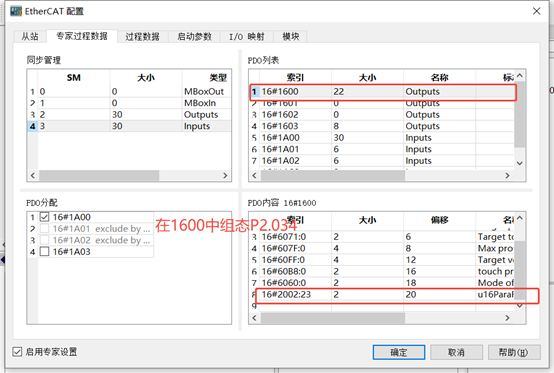Select entry 16#60FF:0 in PDO内容
Screen dimensions: 554x373
coord(382,260)
